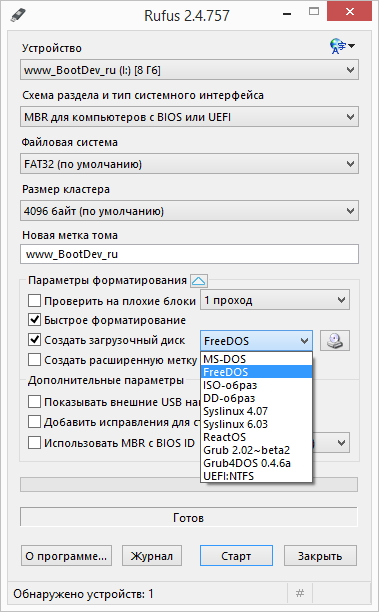The height and width of the screenshot is (612, 379).
Task: Minimize the Rufus window
Action: click(287, 14)
